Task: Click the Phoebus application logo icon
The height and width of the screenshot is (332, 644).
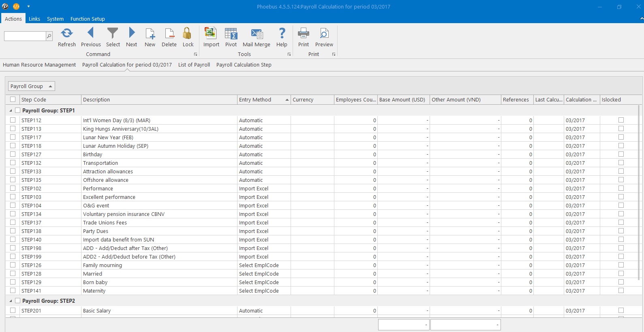Action: pyautogui.click(x=5, y=6)
